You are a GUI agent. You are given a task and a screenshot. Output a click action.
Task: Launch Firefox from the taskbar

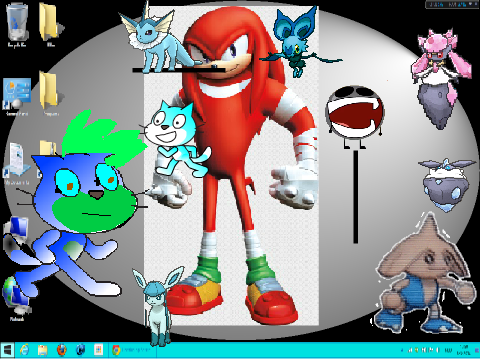[62, 350]
